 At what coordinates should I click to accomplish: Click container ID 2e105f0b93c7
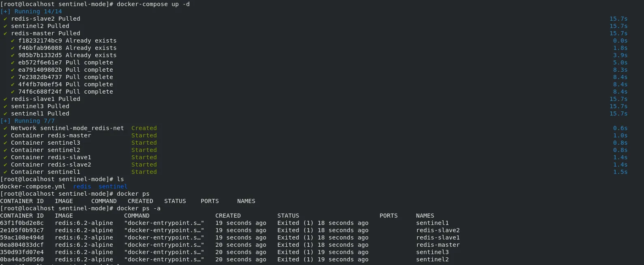22,230
